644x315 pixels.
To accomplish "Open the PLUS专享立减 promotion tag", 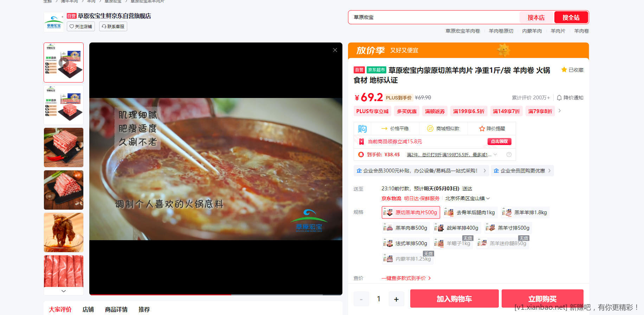I will pos(372,111).
